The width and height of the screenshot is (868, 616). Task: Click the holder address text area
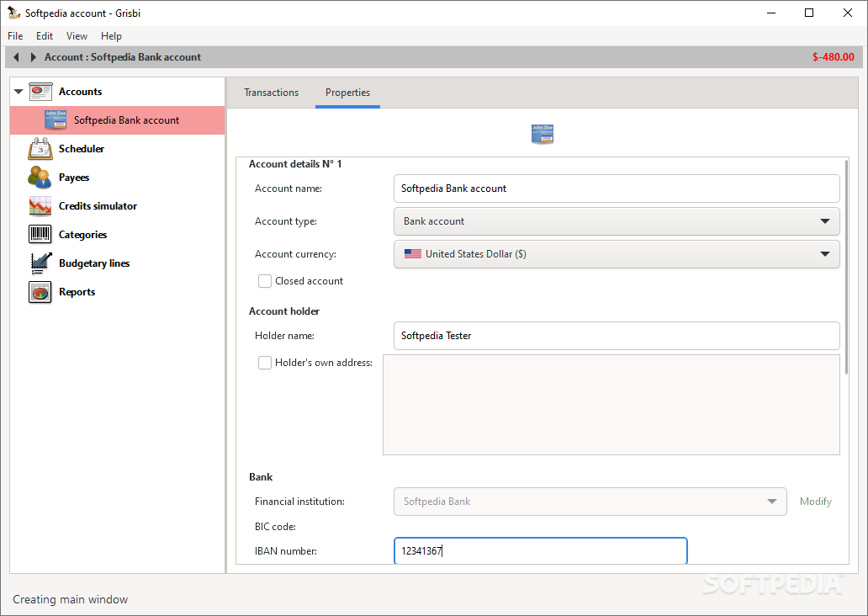click(x=611, y=405)
